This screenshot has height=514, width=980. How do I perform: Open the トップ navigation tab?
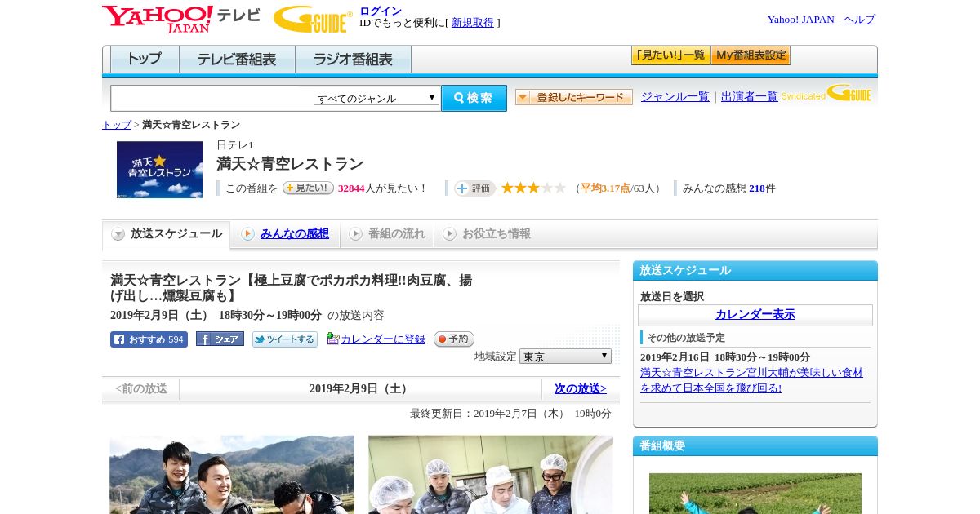pos(145,60)
